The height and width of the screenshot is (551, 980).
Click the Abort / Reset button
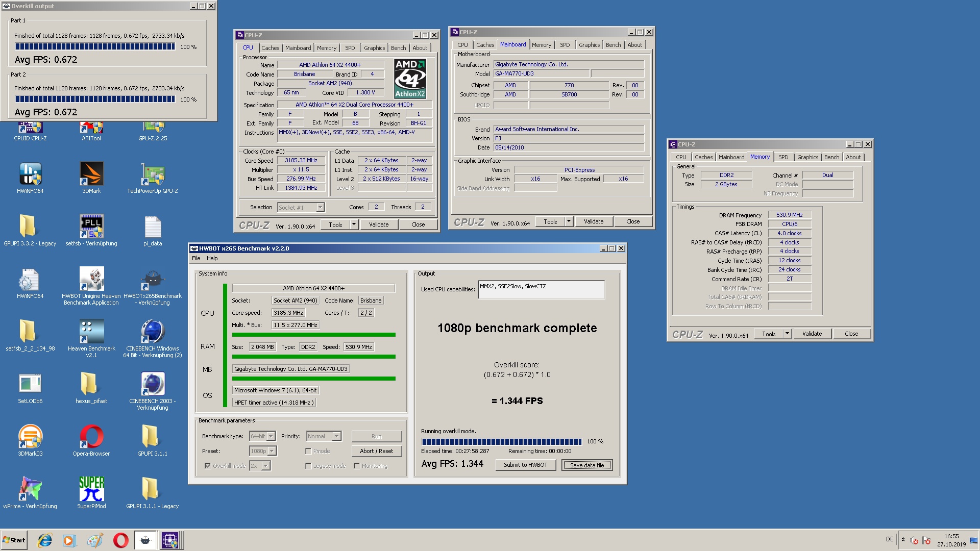pyautogui.click(x=376, y=451)
